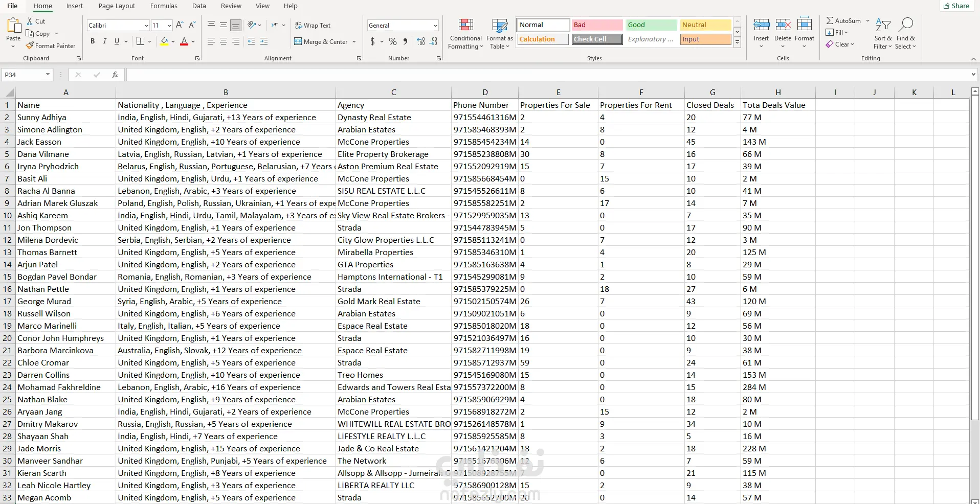Expand the General number format dropdown

pos(435,26)
